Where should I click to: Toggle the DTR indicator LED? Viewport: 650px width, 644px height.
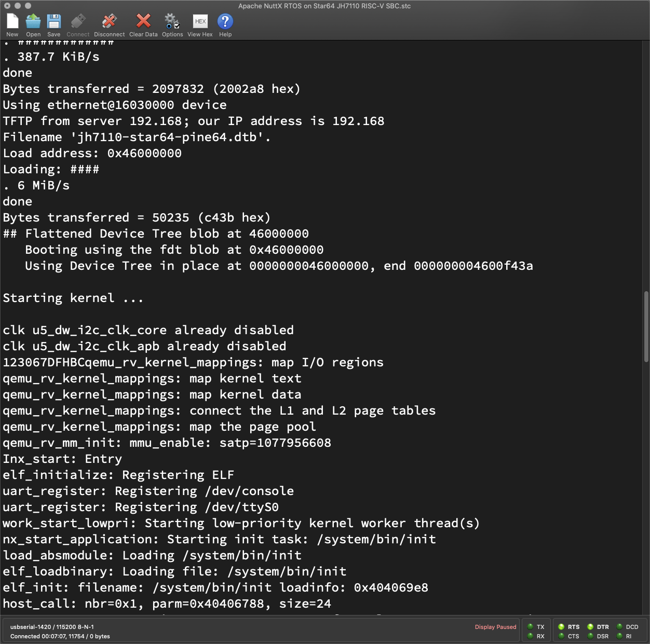pyautogui.click(x=590, y=627)
